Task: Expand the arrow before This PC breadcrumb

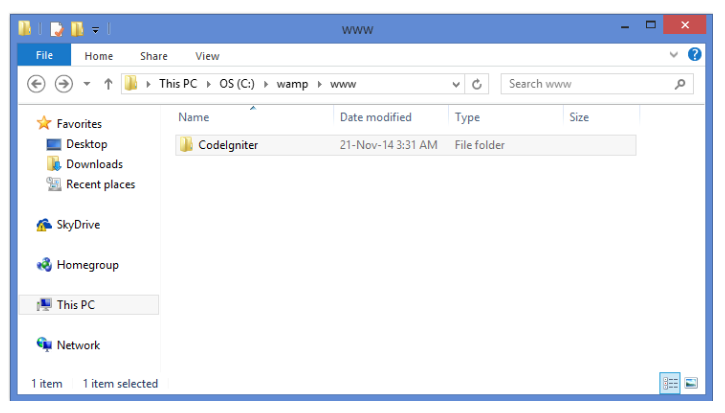Action: 148,84
